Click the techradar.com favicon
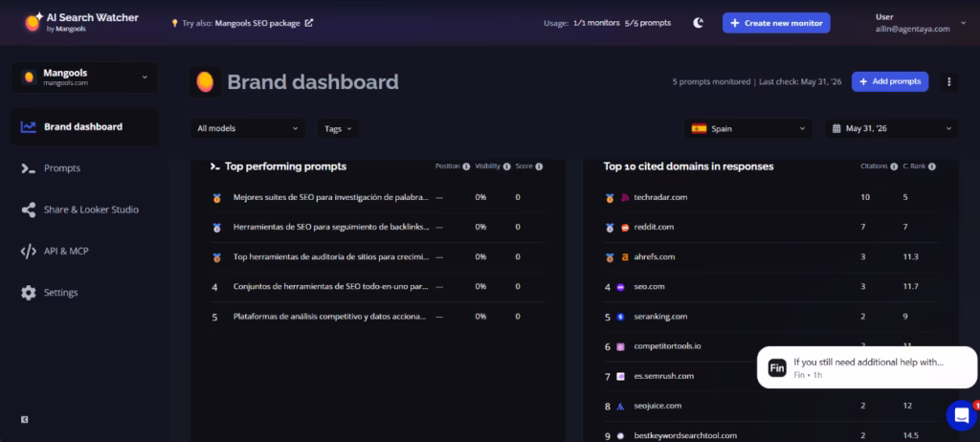This screenshot has width=980, height=442. (624, 197)
